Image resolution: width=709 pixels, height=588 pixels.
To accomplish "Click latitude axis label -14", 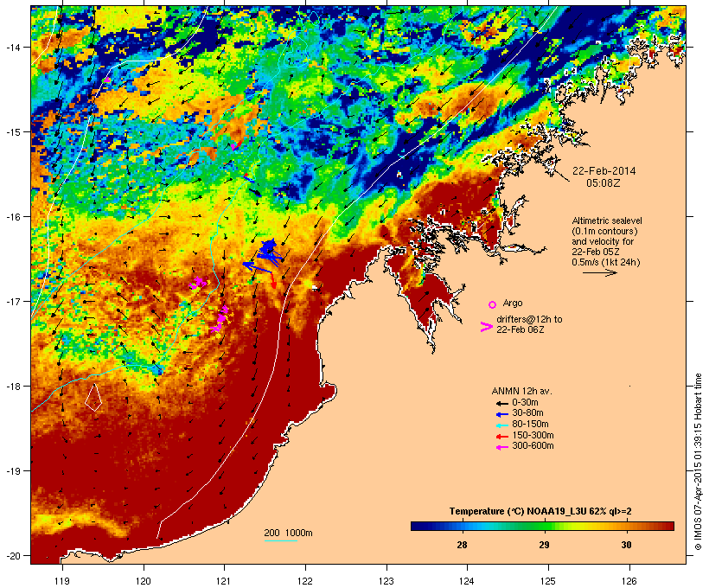I will [x=12, y=47].
